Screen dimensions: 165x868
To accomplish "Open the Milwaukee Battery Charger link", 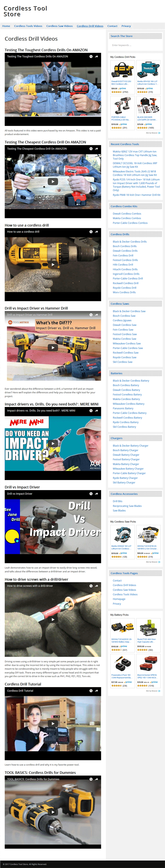I will 128,469.
